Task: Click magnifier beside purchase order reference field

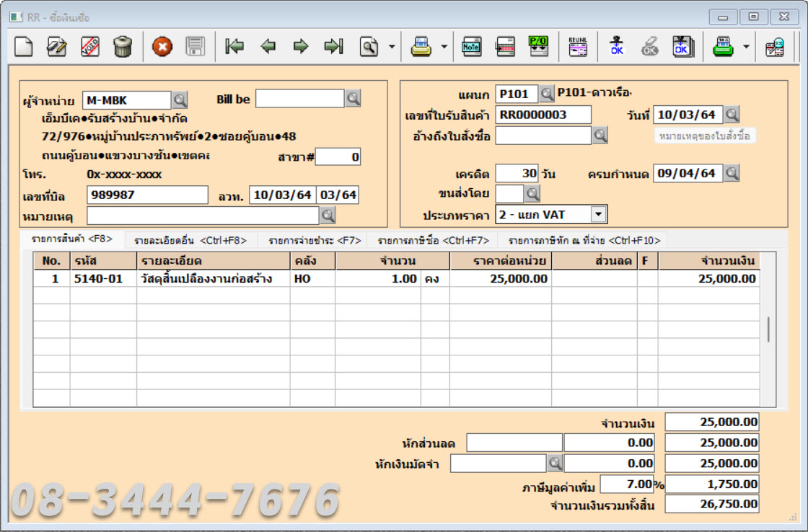Action: (600, 136)
